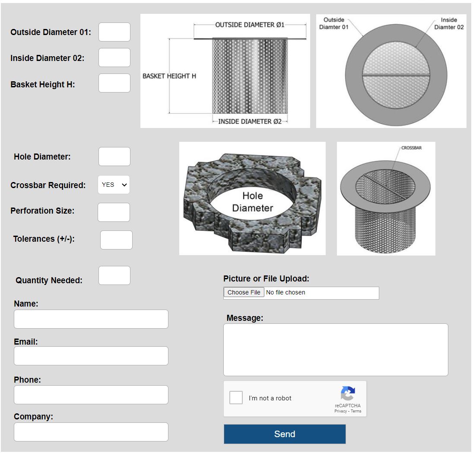Open the reCAPTCHA Privacy link
Screen dimensions: 476x454
pos(340,411)
